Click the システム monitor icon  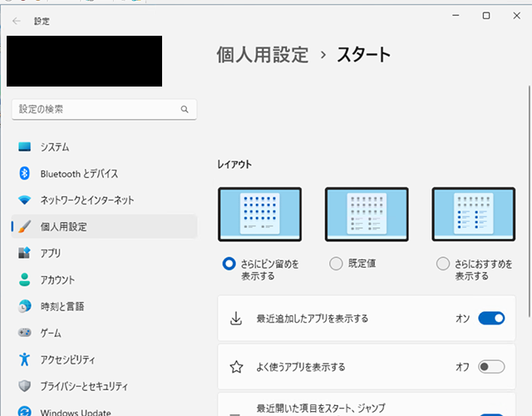25,147
